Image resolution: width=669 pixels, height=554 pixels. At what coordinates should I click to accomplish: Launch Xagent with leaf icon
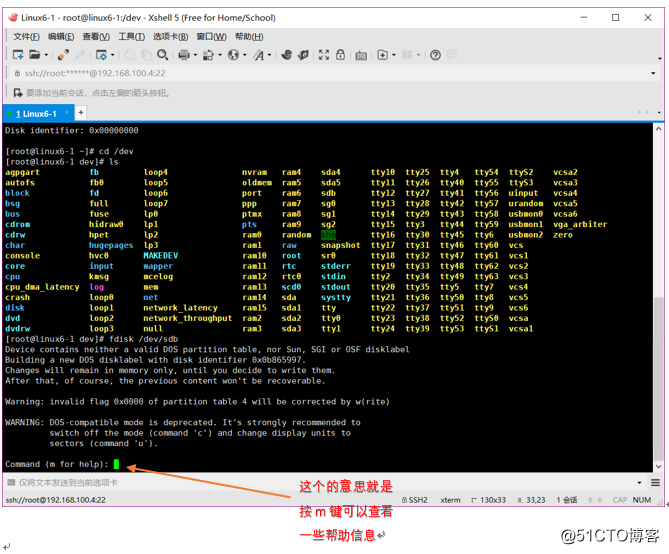tap(303, 55)
